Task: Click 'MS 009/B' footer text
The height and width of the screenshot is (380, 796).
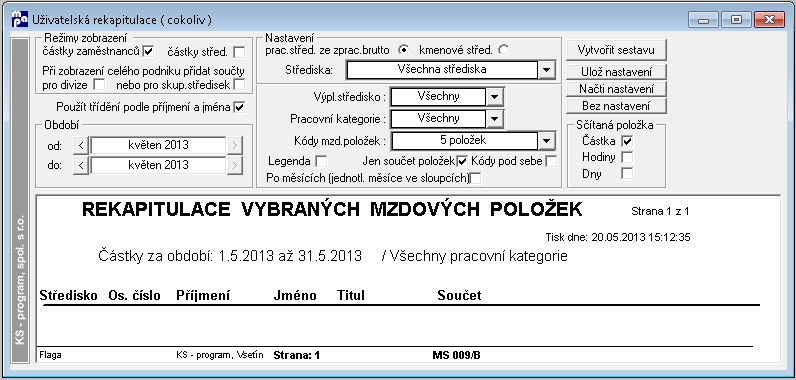Action: point(456,355)
